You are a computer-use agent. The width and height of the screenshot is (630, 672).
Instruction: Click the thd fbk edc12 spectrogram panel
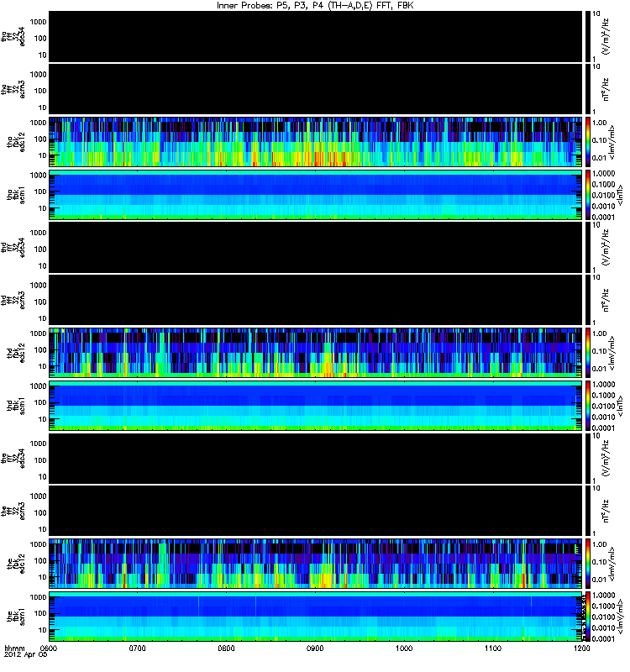(316, 353)
